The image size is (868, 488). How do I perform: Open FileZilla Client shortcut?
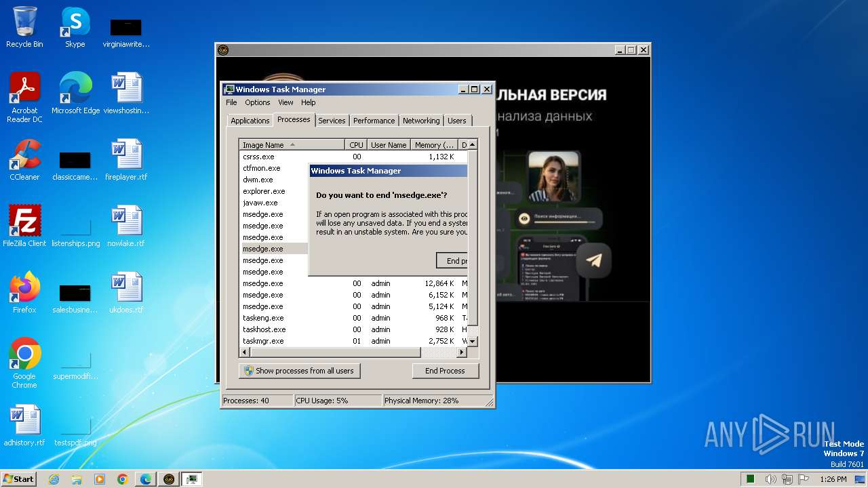tap(24, 226)
